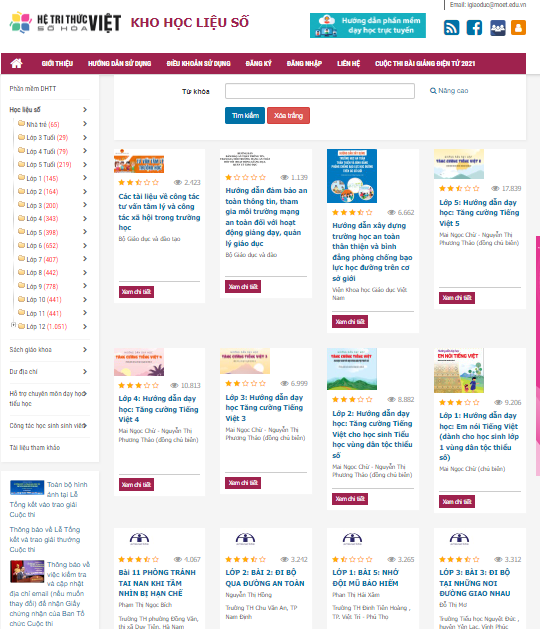Open CUỘC THI BÀI GIẢNG ĐIỆN TỬ 2021
The height and width of the screenshot is (629, 540).
point(425,63)
